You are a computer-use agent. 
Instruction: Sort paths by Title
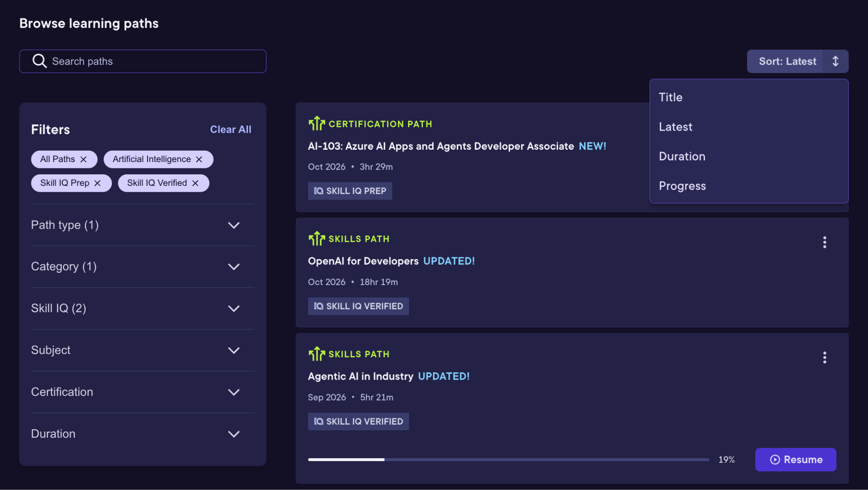point(749,97)
